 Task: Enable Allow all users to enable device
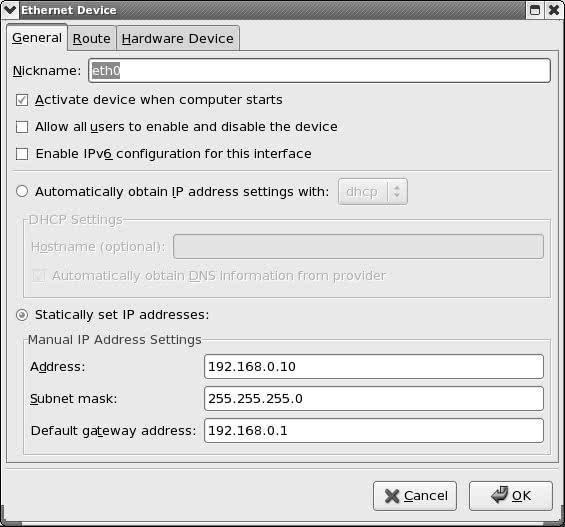[22, 127]
